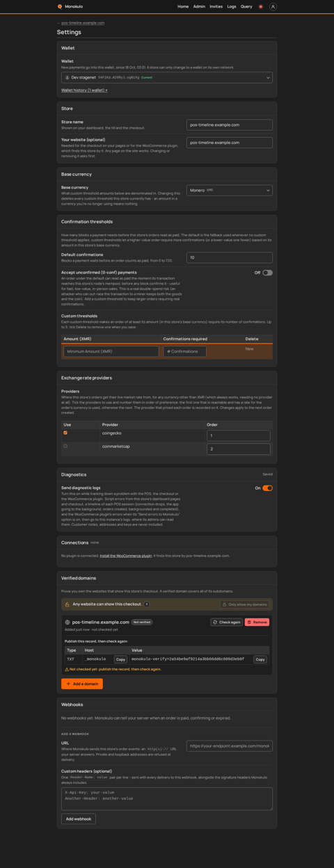Click the plus icon in Add a domain

click(x=68, y=684)
